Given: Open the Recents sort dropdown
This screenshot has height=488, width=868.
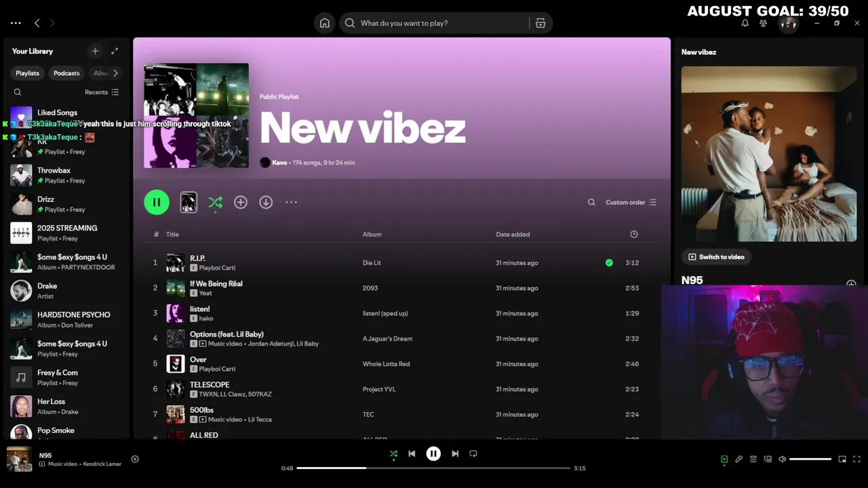Looking at the screenshot, I should tap(102, 92).
